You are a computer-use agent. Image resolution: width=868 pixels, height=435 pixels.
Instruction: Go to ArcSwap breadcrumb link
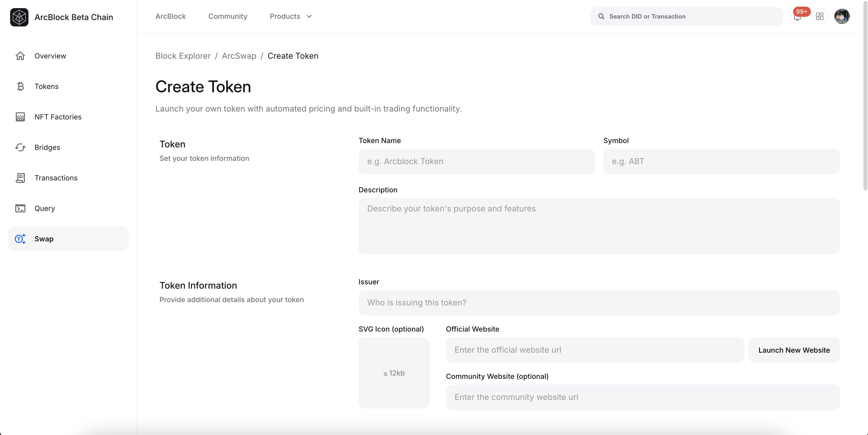(239, 56)
